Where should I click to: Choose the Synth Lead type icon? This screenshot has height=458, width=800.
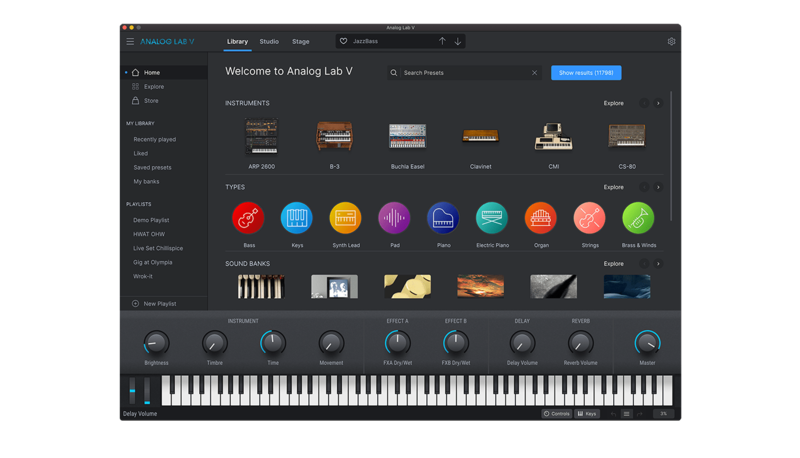click(345, 218)
